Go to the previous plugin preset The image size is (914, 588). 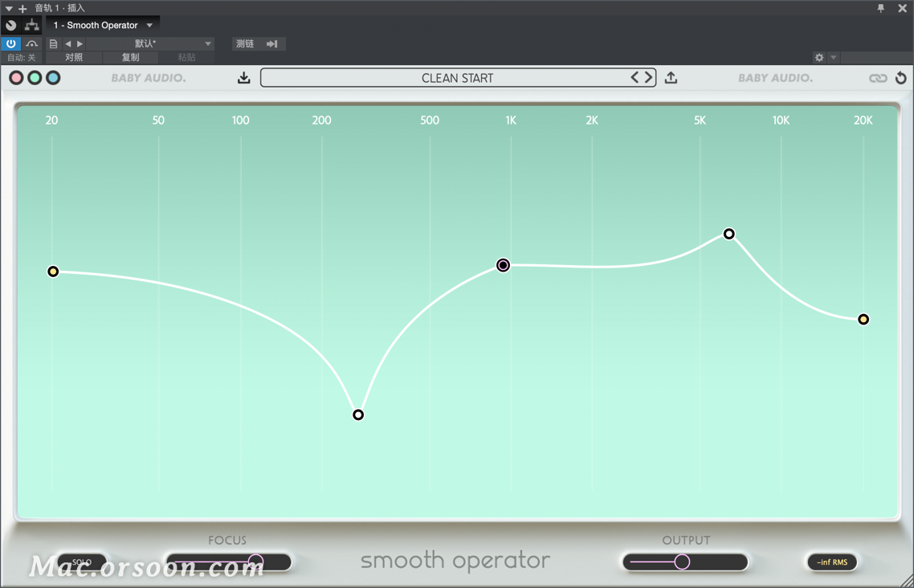634,77
